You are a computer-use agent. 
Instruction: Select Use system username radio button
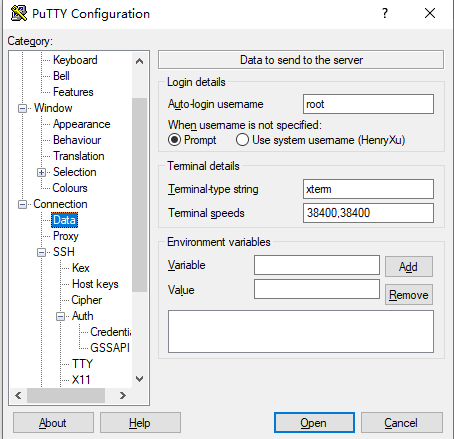[242, 140]
